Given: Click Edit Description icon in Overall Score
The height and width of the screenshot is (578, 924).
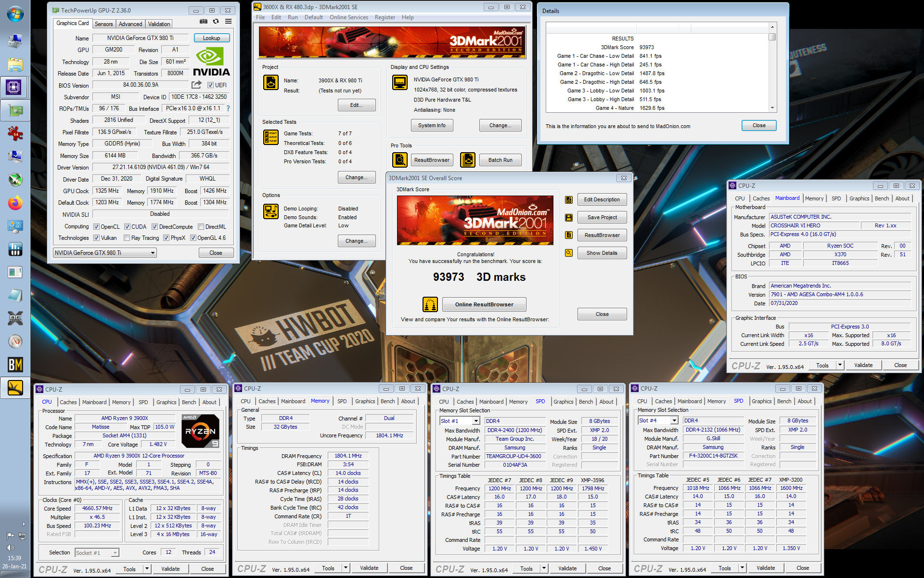Looking at the screenshot, I should [569, 200].
